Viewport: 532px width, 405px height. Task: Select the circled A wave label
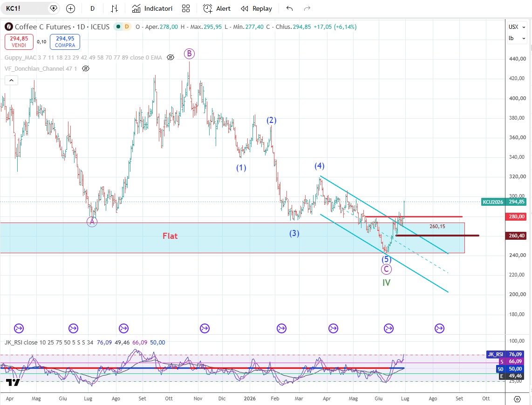[x=92, y=222]
